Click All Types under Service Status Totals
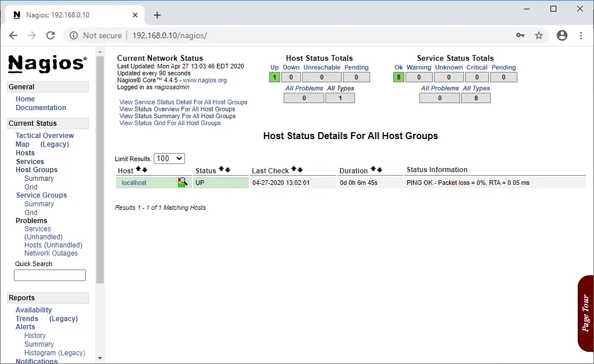 (477, 88)
